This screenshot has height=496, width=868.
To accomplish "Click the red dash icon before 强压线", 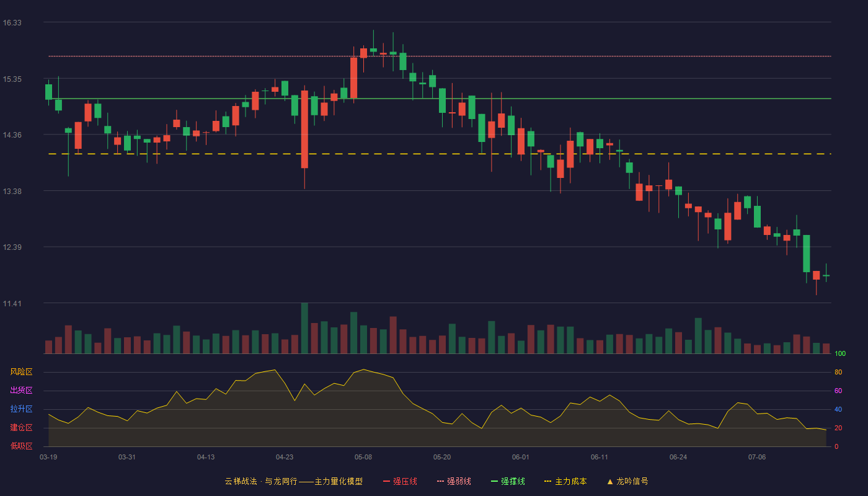I will [x=387, y=481].
